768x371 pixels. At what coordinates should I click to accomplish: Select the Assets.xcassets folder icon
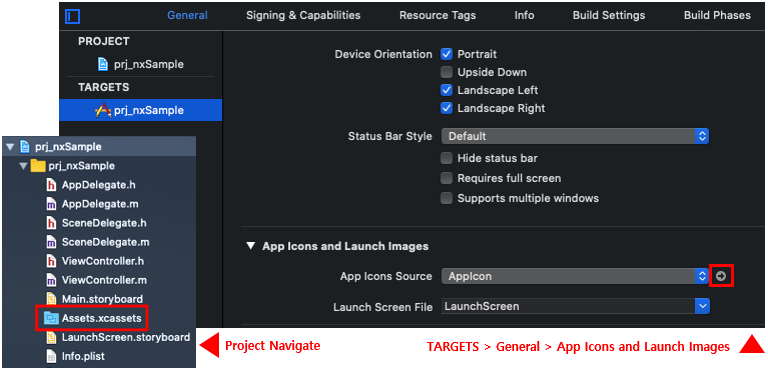(x=51, y=318)
